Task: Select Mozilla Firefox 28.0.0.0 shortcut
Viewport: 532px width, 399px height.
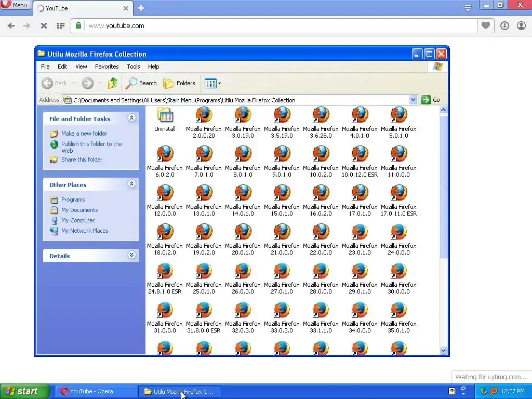Action: pyautogui.click(x=321, y=278)
